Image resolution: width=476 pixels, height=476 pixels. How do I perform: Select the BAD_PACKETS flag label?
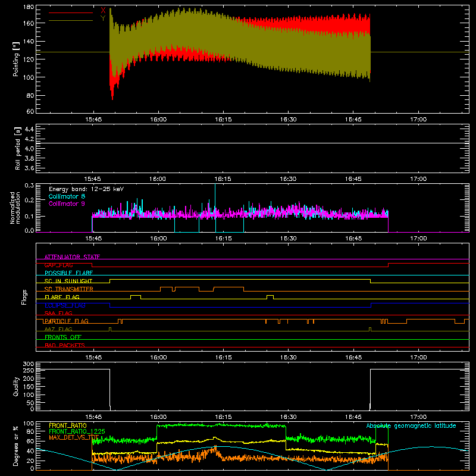click(x=65, y=345)
